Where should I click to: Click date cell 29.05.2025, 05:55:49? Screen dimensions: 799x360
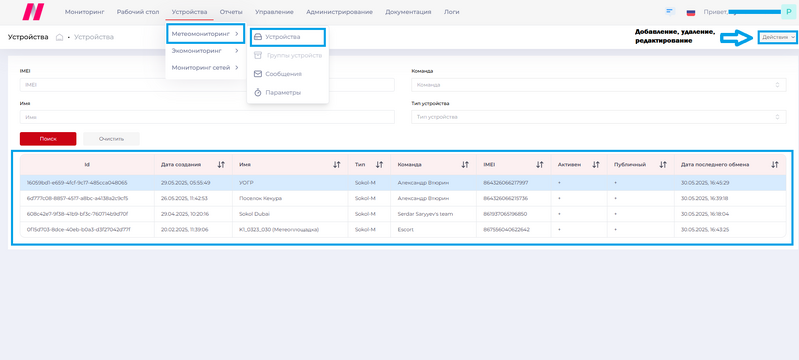185,183
